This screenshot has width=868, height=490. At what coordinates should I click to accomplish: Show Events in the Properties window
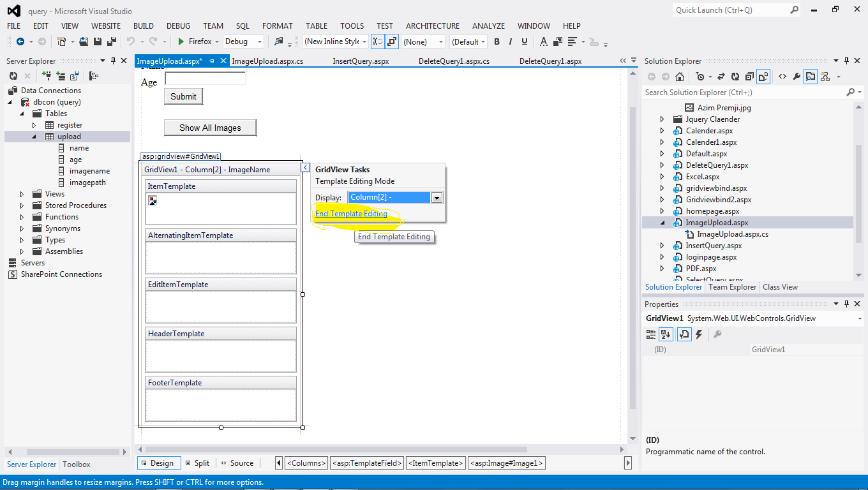(698, 334)
